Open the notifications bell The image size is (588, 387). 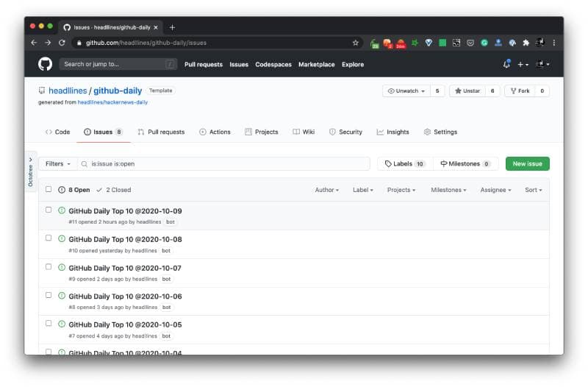(506, 64)
